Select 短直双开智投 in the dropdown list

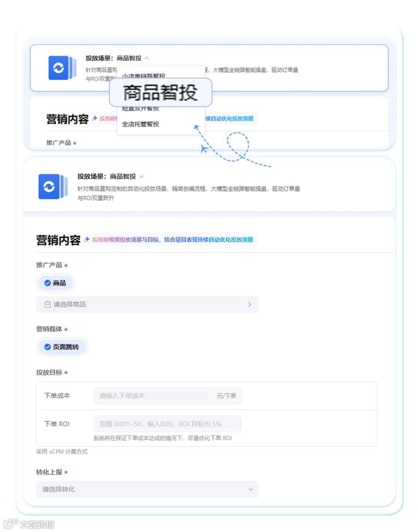click(x=140, y=108)
